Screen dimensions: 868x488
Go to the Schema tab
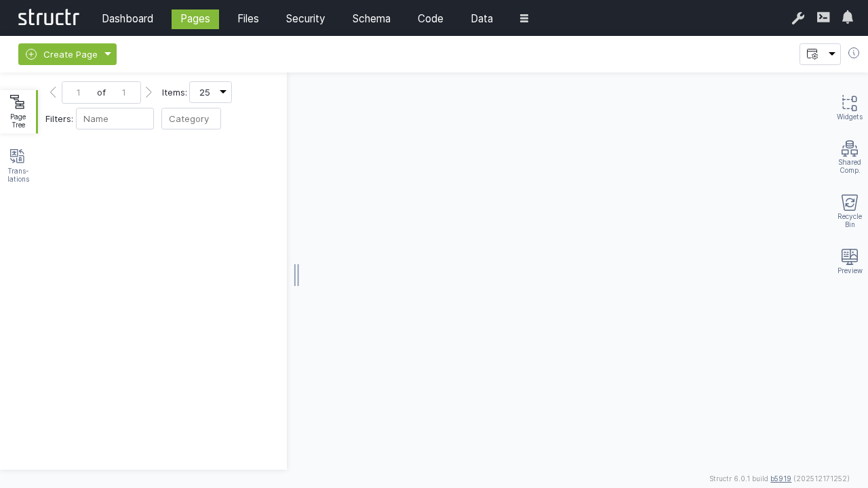(371, 18)
